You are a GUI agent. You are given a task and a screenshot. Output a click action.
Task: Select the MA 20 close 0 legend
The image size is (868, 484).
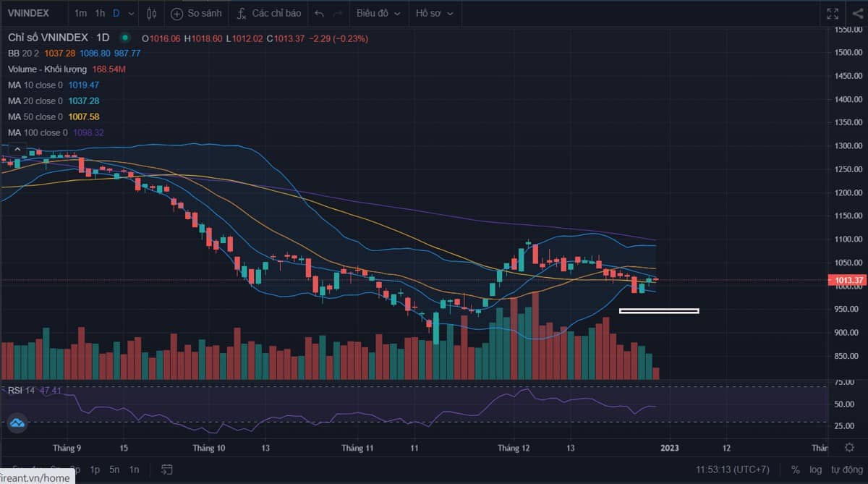pyautogui.click(x=35, y=101)
